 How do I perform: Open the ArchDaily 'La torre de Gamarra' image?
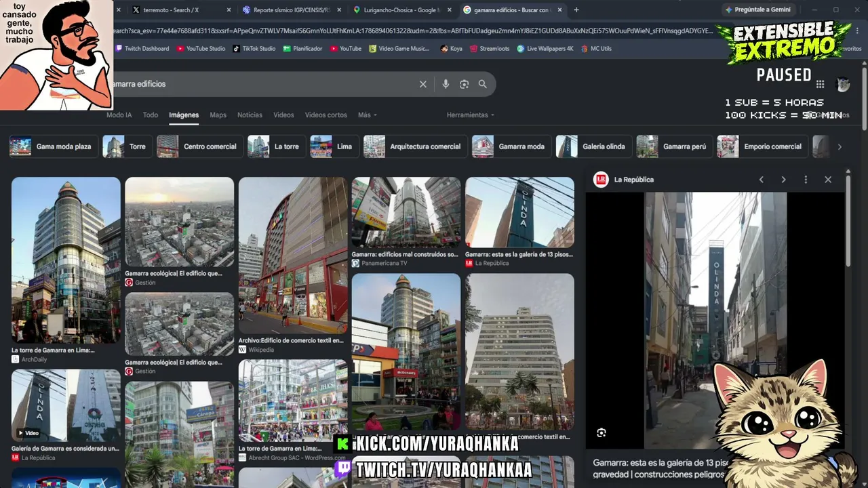[x=66, y=261]
